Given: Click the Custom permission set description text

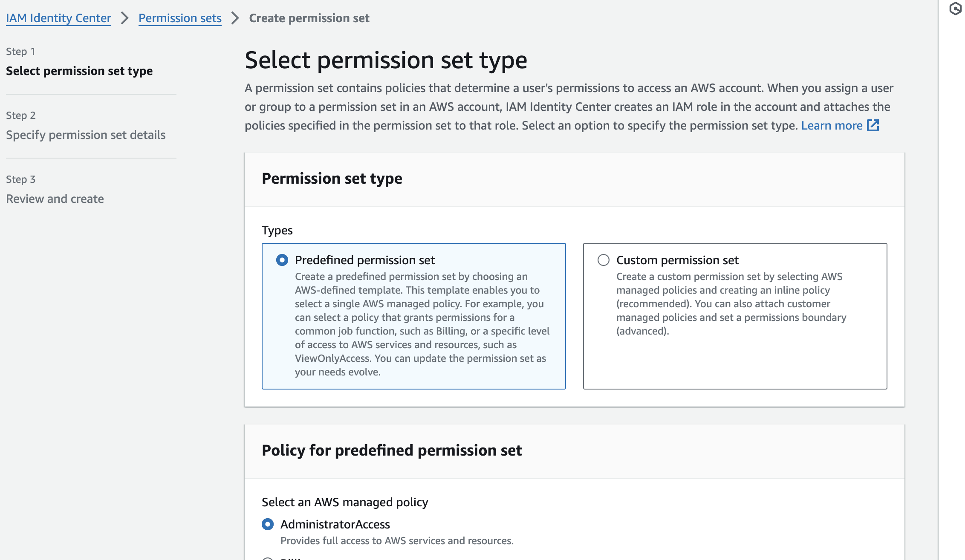Looking at the screenshot, I should (x=731, y=303).
